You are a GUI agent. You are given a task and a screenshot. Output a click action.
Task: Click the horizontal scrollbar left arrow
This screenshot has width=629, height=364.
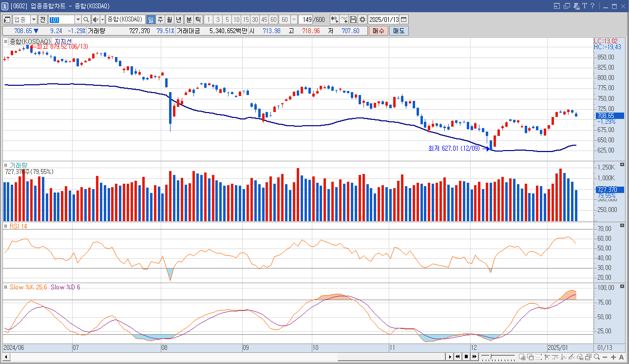click(6, 357)
